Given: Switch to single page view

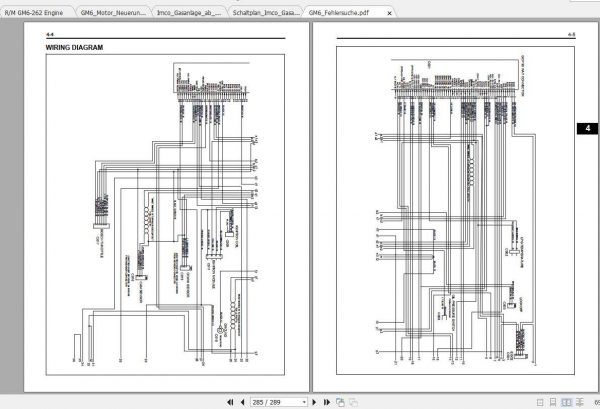Looking at the screenshot, I should [540, 402].
